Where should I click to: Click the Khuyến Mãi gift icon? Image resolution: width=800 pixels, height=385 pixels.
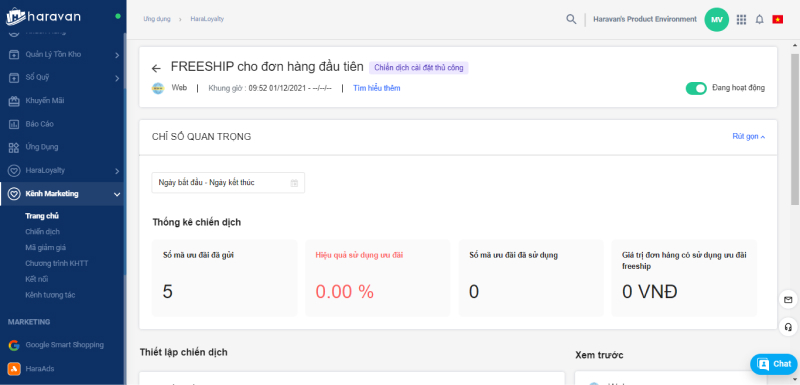coord(14,101)
